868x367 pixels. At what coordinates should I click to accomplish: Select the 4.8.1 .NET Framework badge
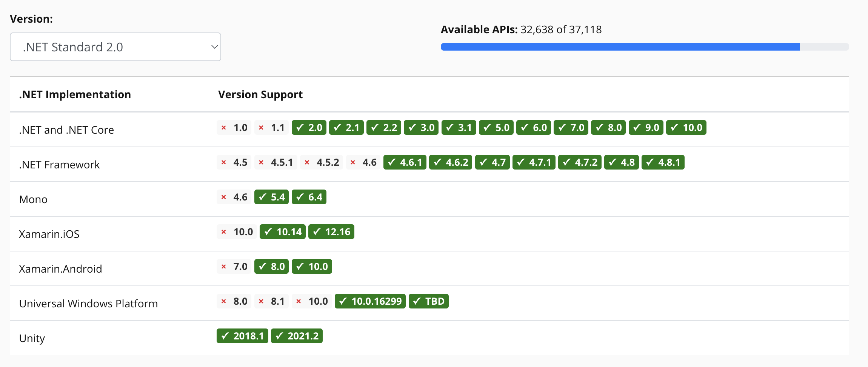point(663,162)
